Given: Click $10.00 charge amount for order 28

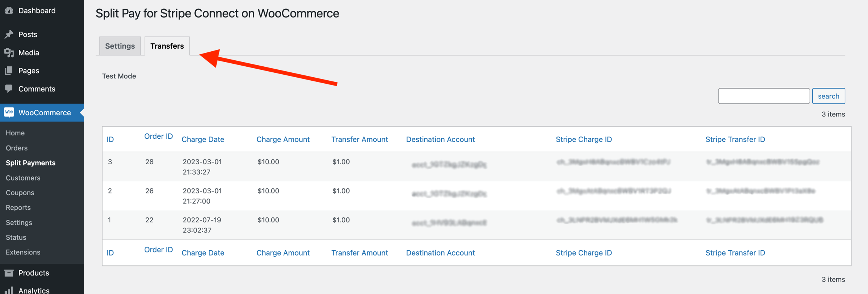Looking at the screenshot, I should tap(268, 162).
